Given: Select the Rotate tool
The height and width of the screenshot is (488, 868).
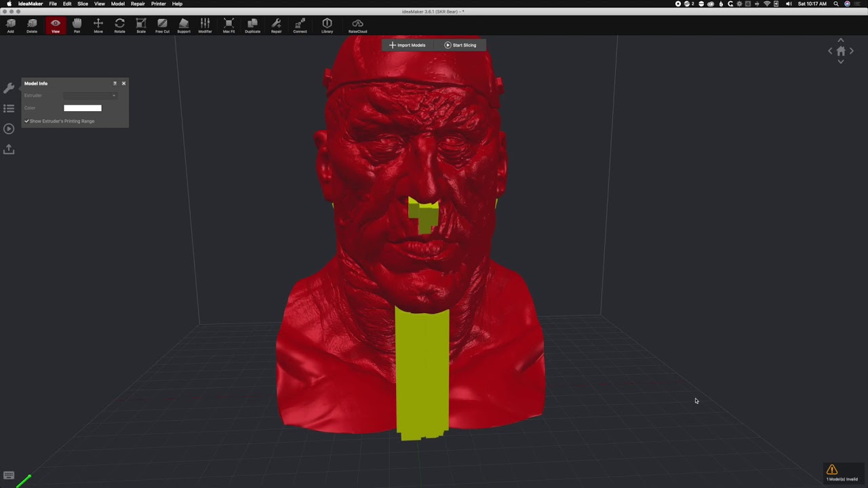Looking at the screenshot, I should pyautogui.click(x=119, y=26).
